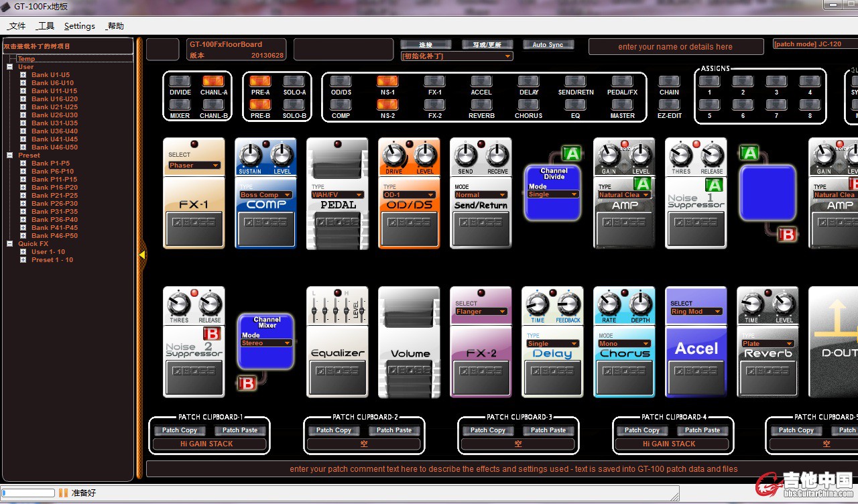This screenshot has width=858, height=504.
Task: Enable the DELAY effect switch
Action: (x=528, y=82)
